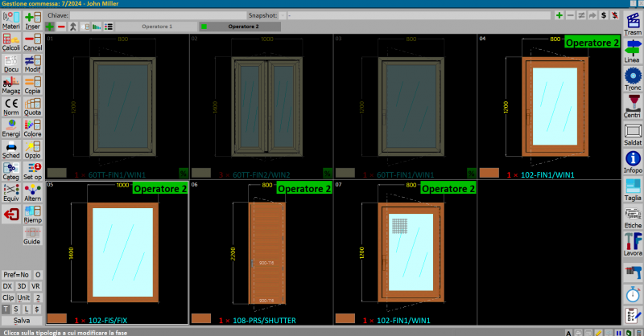Click the brown color swatch of 108-PRS/SHUTTER

pyautogui.click(x=201, y=318)
